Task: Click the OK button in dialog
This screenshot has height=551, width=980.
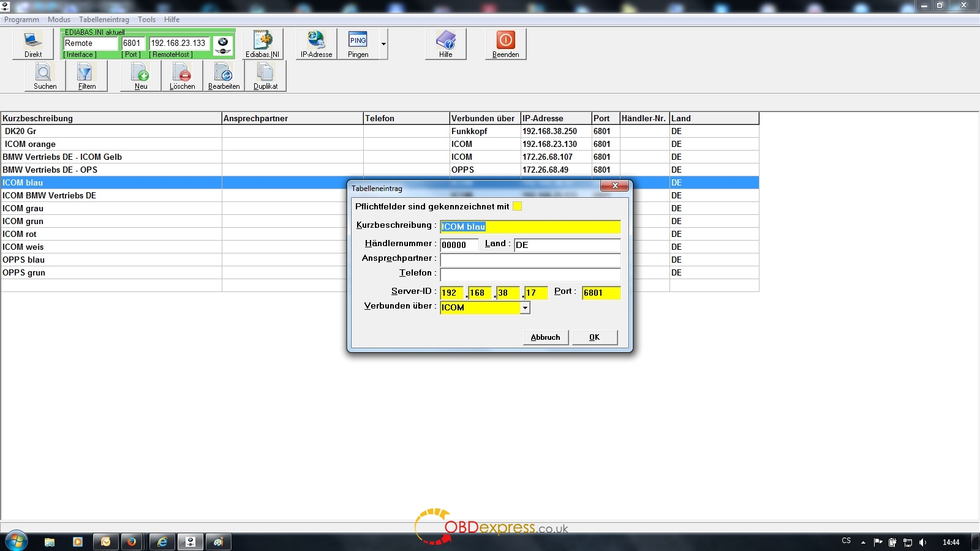Action: point(594,337)
